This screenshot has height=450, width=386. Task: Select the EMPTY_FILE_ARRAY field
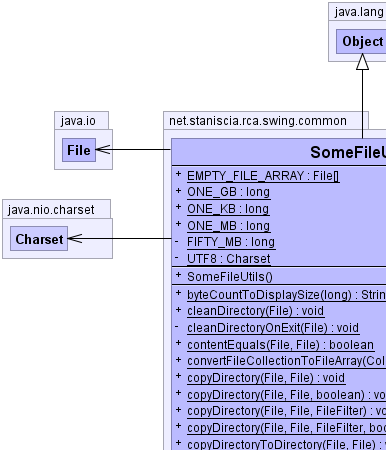click(x=263, y=176)
